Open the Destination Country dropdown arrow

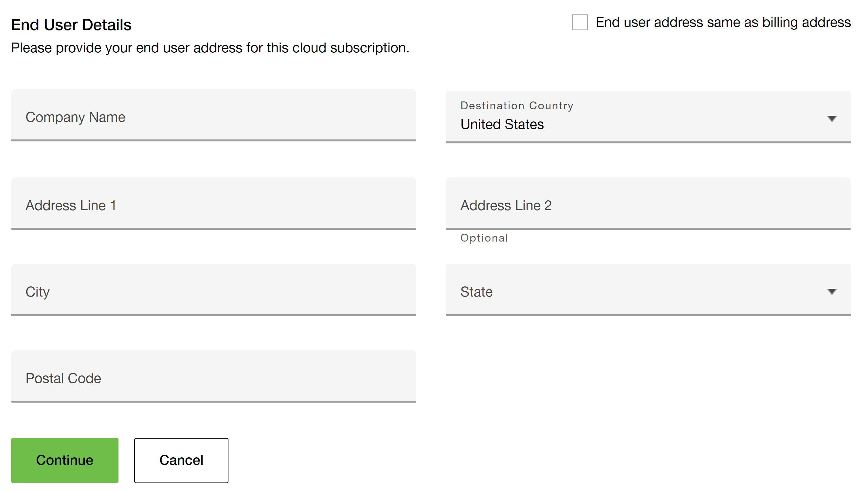pyautogui.click(x=831, y=118)
